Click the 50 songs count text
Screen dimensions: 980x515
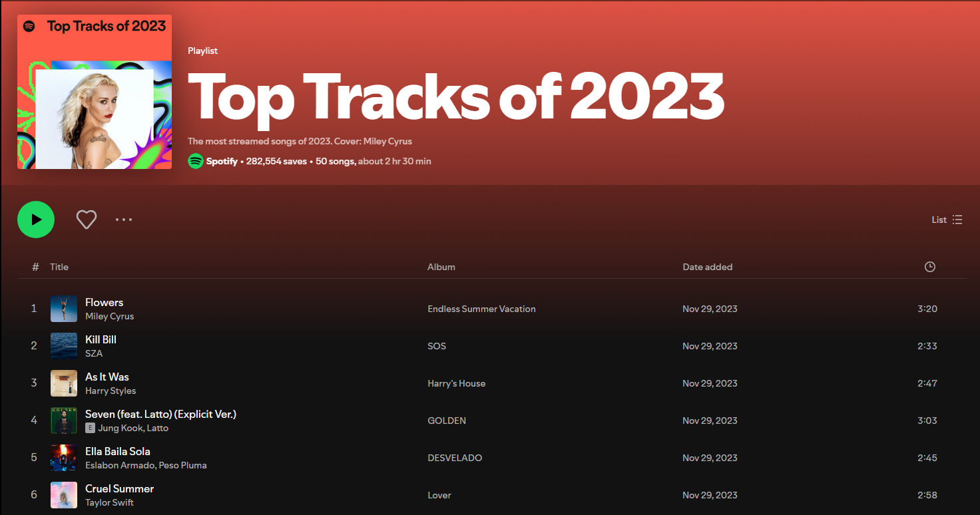coord(335,161)
